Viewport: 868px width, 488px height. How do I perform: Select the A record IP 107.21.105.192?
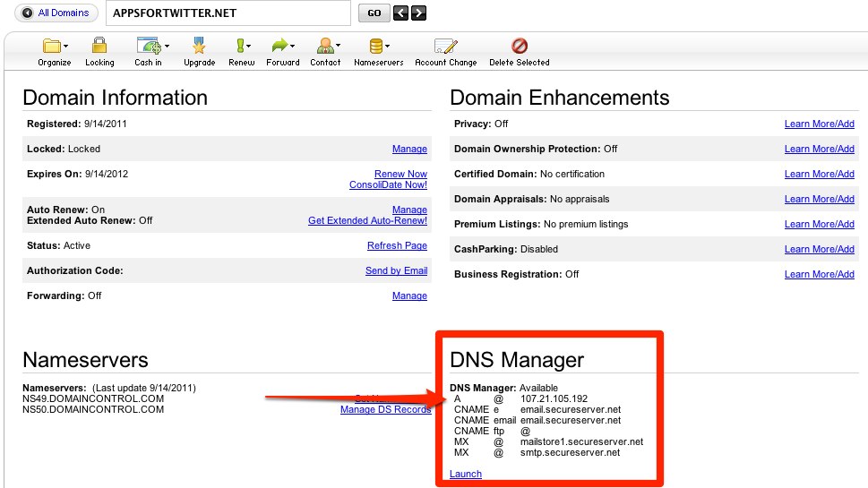click(x=554, y=399)
